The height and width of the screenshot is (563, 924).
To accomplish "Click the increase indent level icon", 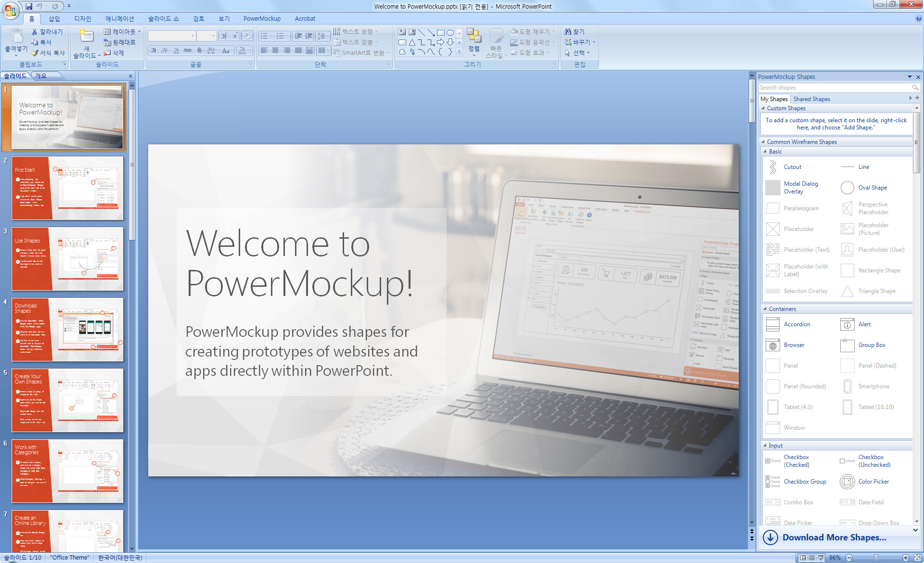I will [x=309, y=36].
